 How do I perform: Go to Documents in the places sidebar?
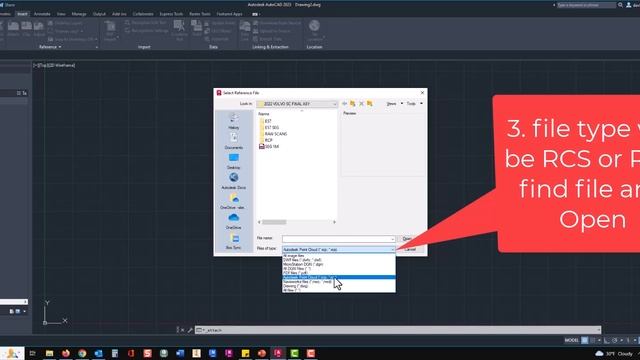pos(233,141)
